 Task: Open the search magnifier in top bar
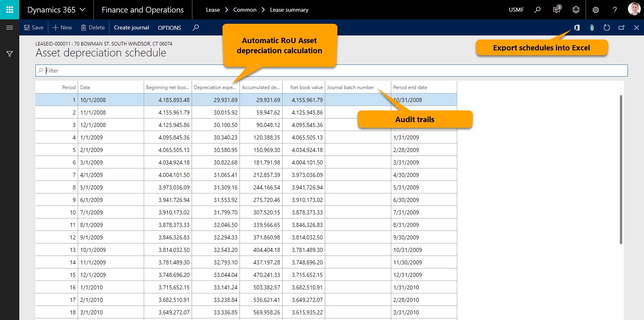537,10
